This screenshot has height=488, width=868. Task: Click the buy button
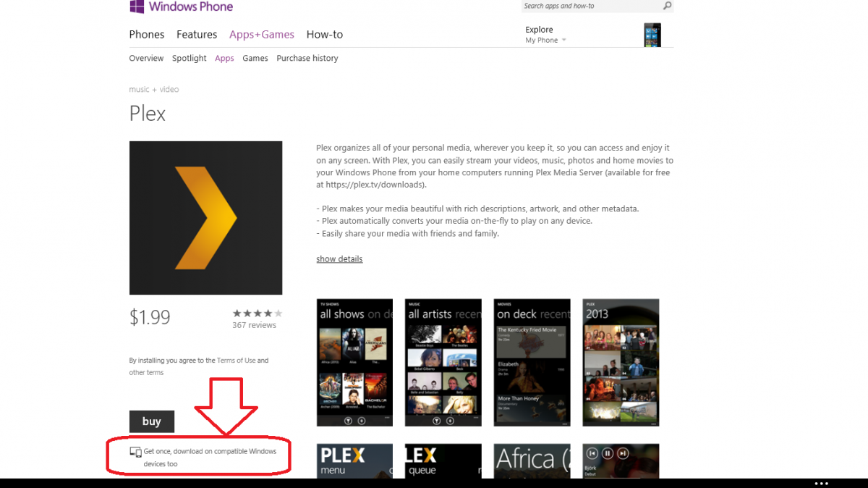(x=152, y=421)
